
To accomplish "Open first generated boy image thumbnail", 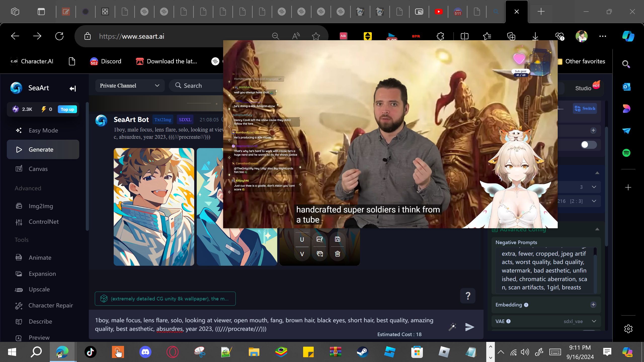I will 154,207.
